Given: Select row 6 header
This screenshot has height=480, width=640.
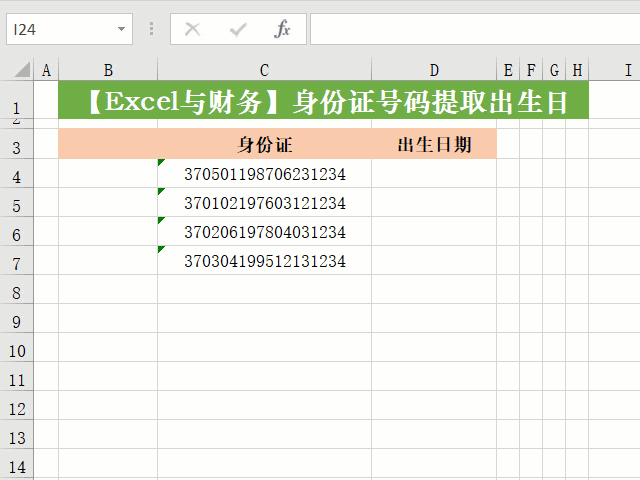Looking at the screenshot, I should tap(16, 231).
